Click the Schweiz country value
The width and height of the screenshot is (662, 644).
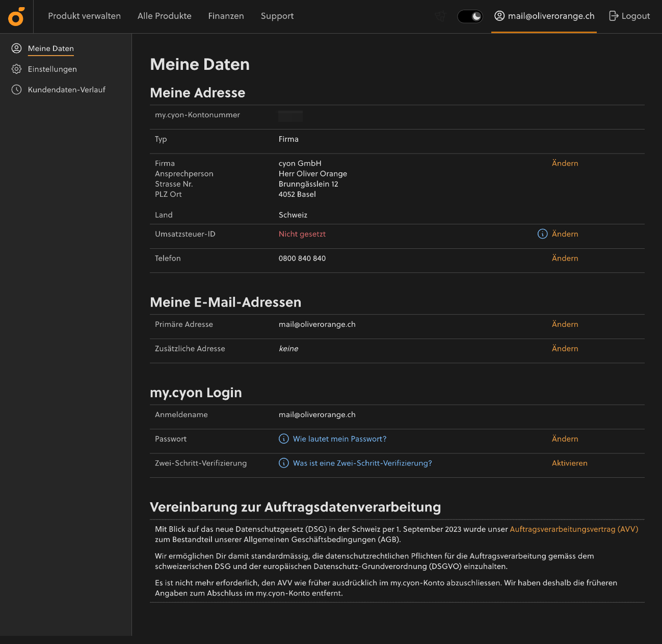pos(293,215)
